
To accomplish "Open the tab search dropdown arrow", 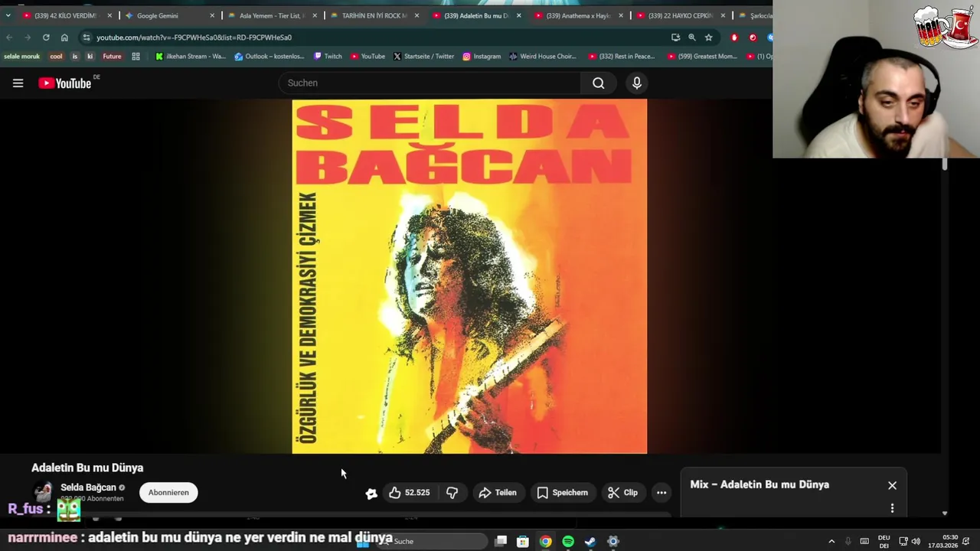I will pyautogui.click(x=8, y=15).
